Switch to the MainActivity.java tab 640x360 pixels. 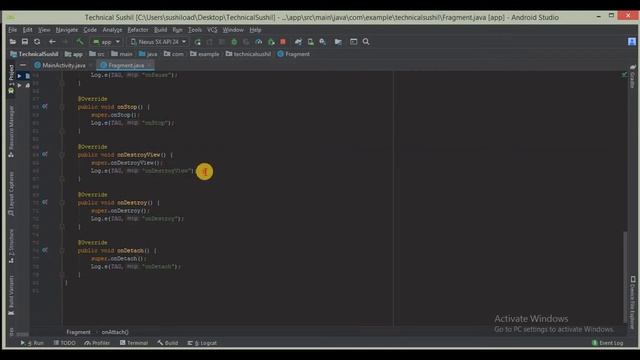click(x=60, y=65)
